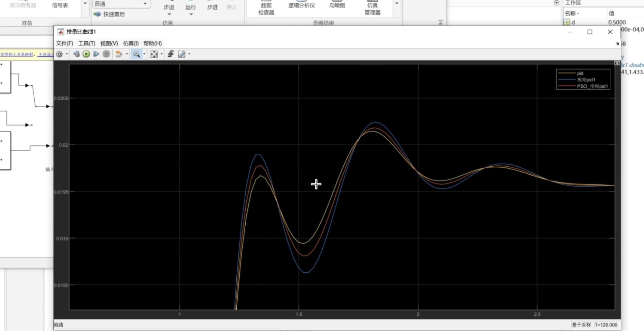
Task: Run simulation from the scope toolbar
Action: click(86, 54)
